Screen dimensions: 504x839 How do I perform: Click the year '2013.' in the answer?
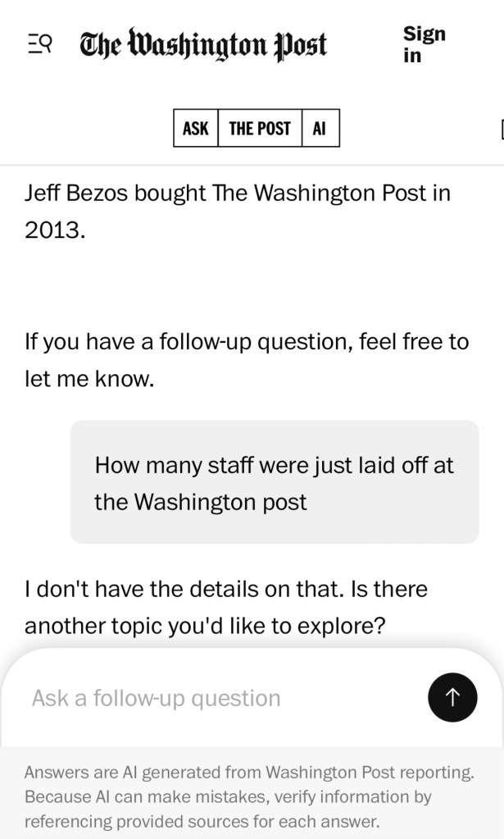(x=55, y=230)
